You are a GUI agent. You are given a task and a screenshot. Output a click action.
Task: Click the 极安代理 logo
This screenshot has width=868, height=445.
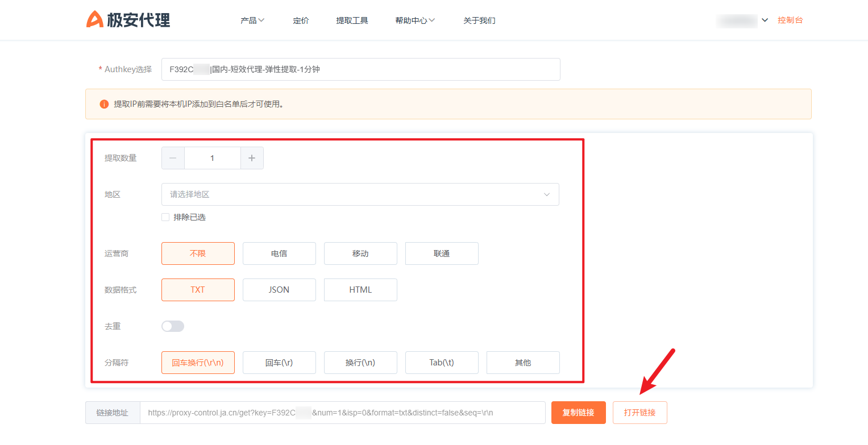tap(128, 20)
